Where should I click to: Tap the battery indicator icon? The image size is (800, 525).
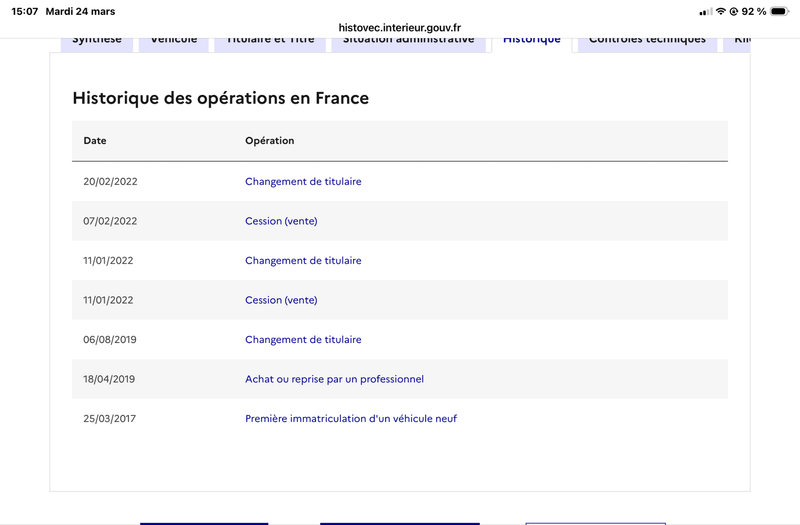780,11
